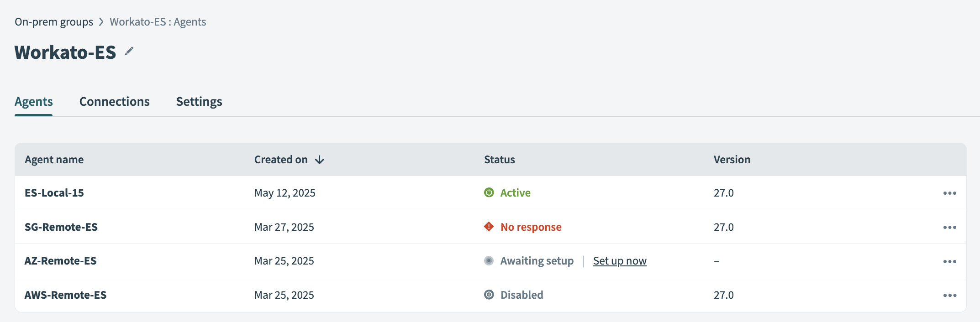
Task: Toggle sort order with the Created on arrow
Action: pos(320,160)
